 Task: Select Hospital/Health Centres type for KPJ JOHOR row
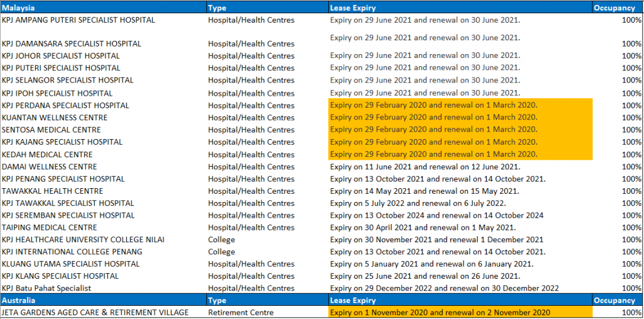[x=267, y=55]
